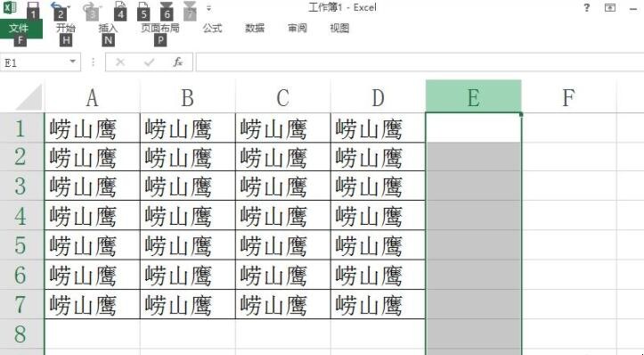Click cell A1 containing 崂山鹰

93,128
